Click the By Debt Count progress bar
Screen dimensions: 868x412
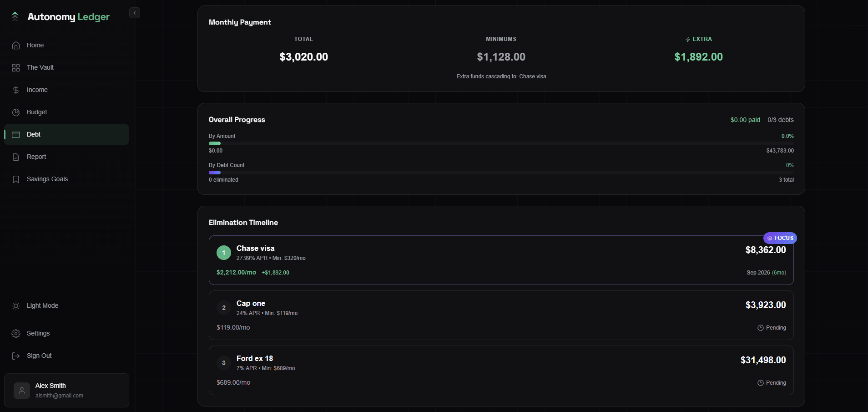click(x=501, y=173)
